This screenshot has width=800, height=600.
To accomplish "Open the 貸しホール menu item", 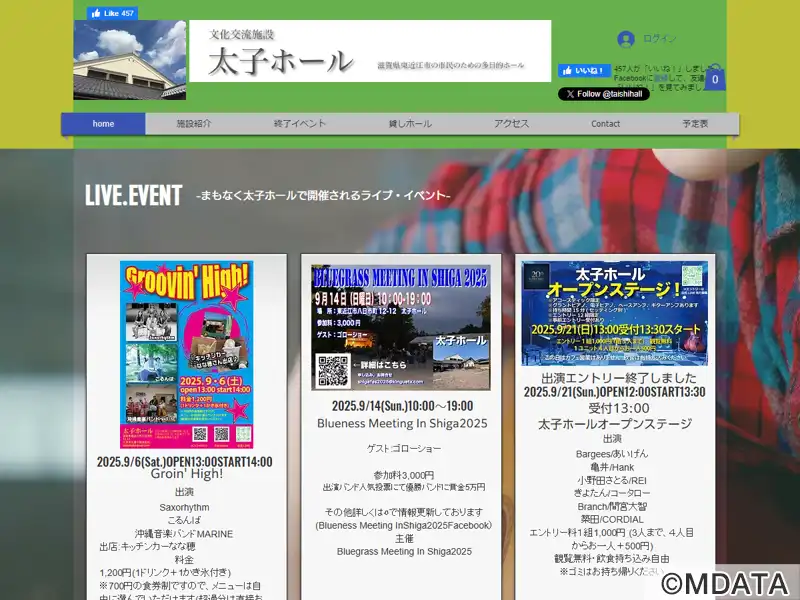I will click(x=410, y=124).
